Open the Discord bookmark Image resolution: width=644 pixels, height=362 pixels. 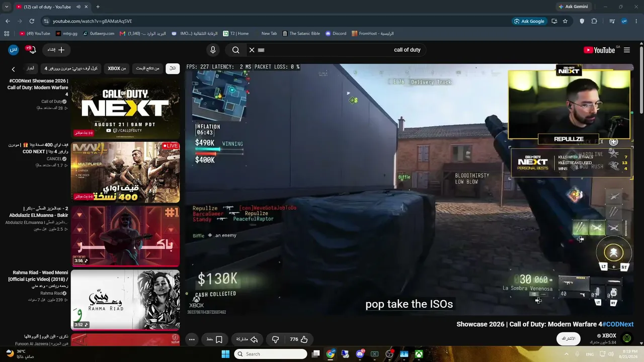[x=336, y=34]
